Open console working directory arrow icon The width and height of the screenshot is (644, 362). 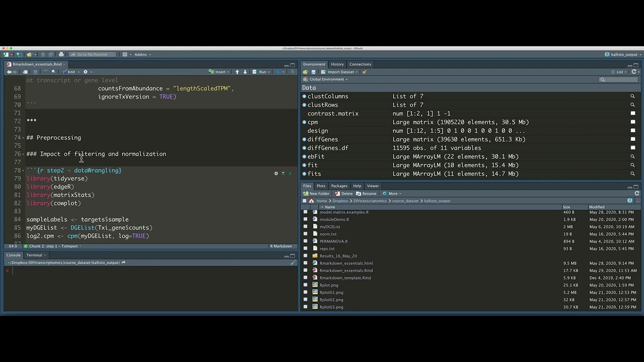123,262
